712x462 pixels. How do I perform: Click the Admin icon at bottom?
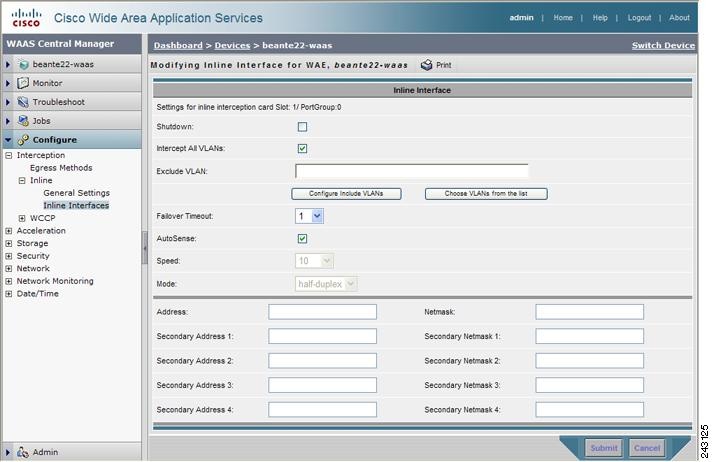(23, 452)
